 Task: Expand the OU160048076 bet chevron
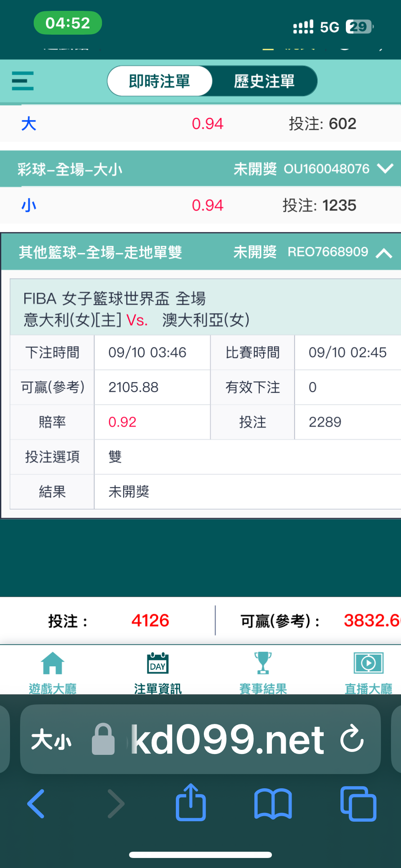(385, 169)
